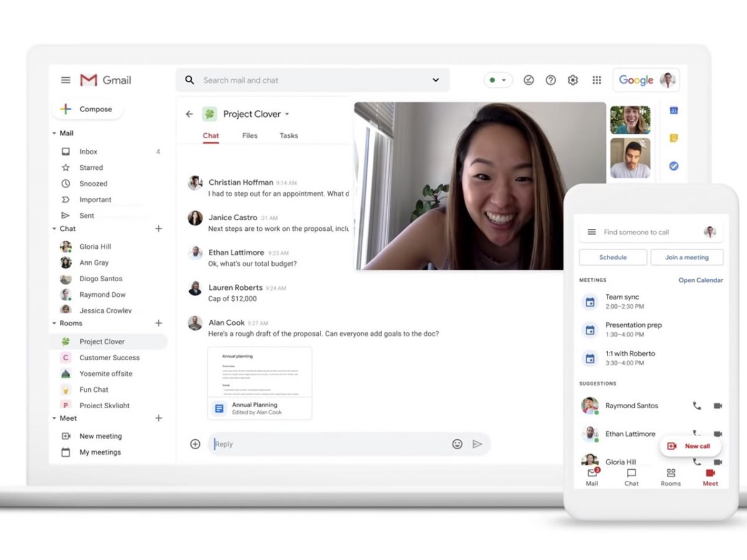Click the Compose button
Screen dimensions: 747x560
click(x=87, y=109)
